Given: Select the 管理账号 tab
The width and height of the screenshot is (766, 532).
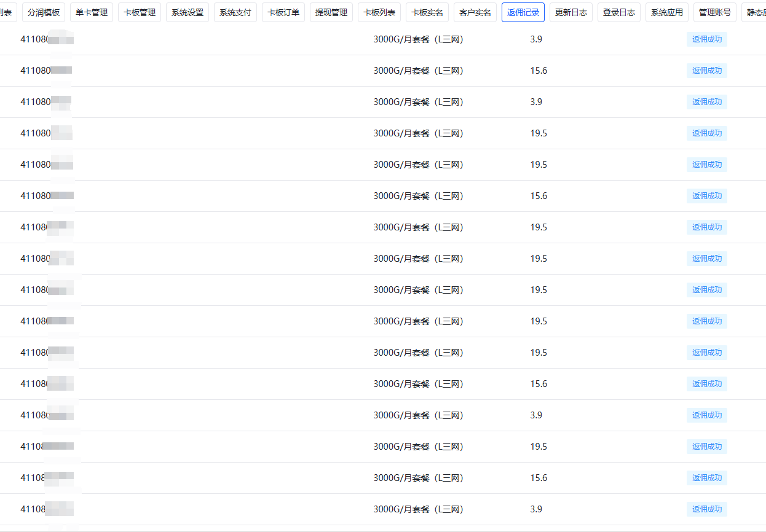Looking at the screenshot, I should tap(715, 12).
